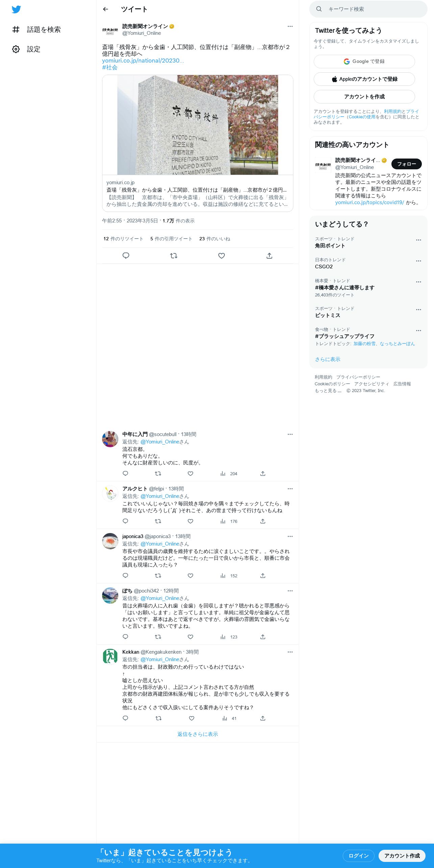434x868 pixels.
Task: Click the back arrow next to ツイート
Action: 105,9
